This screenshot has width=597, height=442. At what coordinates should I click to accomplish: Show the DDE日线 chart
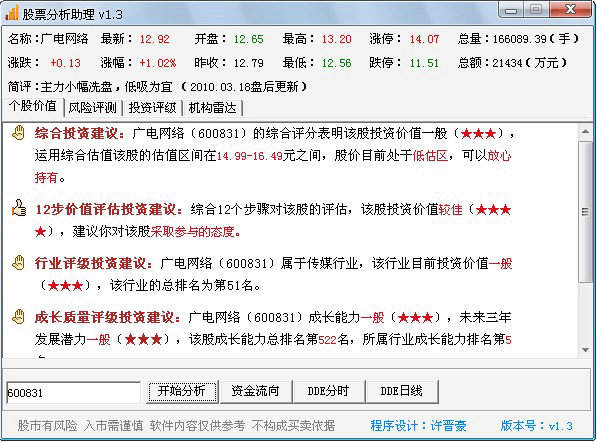tap(402, 391)
